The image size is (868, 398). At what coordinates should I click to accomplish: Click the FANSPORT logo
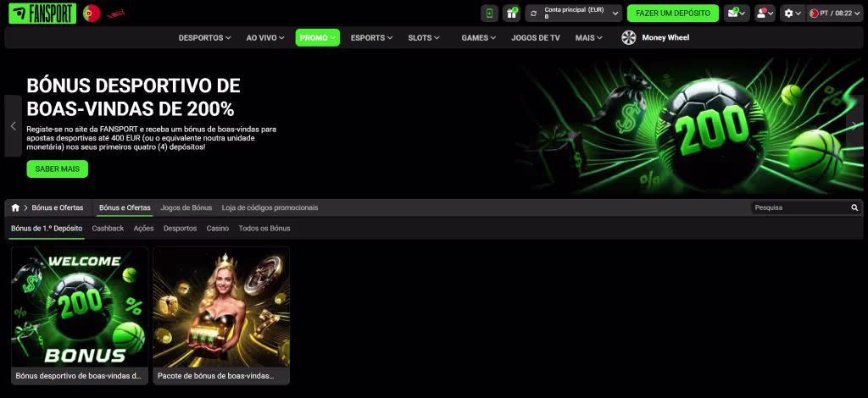point(42,14)
